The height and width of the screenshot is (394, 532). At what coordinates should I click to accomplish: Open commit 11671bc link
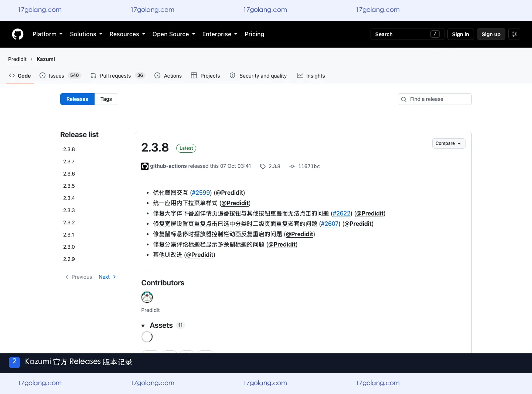pyautogui.click(x=309, y=166)
